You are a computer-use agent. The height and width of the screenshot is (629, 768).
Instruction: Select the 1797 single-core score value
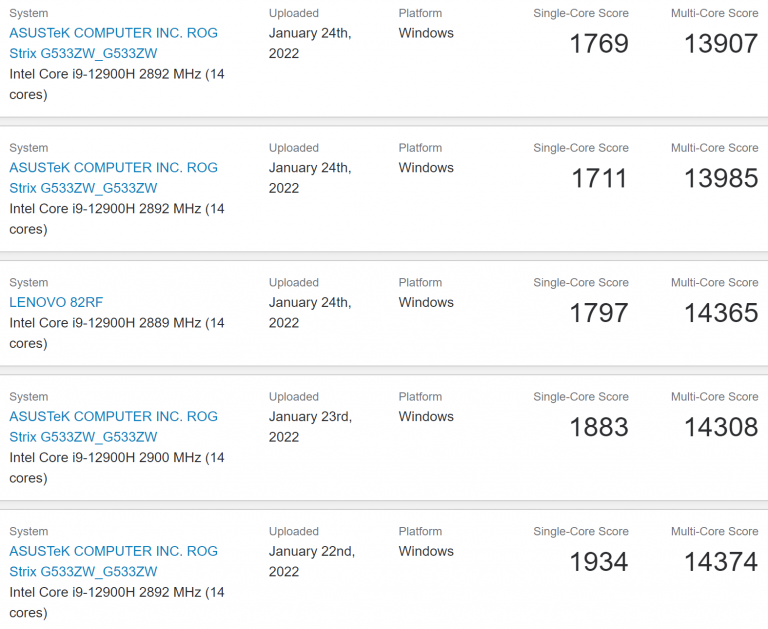pos(598,313)
